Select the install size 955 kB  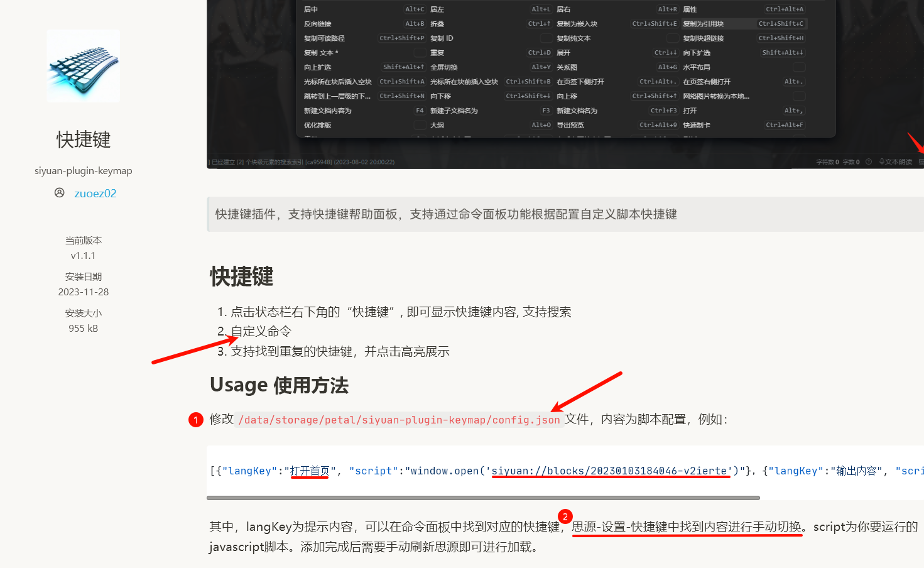coord(84,329)
